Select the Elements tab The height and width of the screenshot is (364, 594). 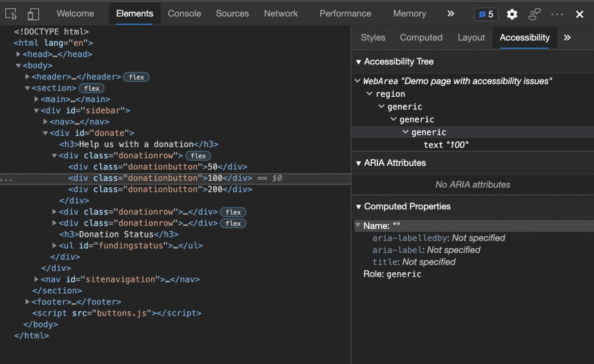[x=135, y=14]
